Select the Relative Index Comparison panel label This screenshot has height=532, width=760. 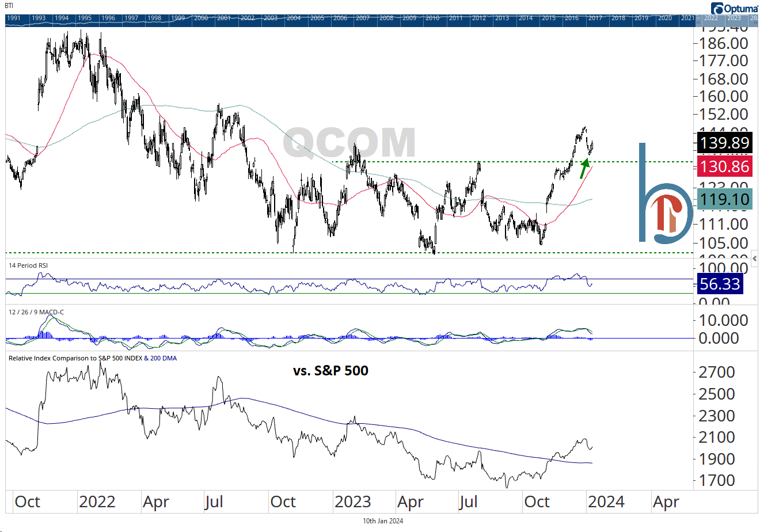click(93, 358)
